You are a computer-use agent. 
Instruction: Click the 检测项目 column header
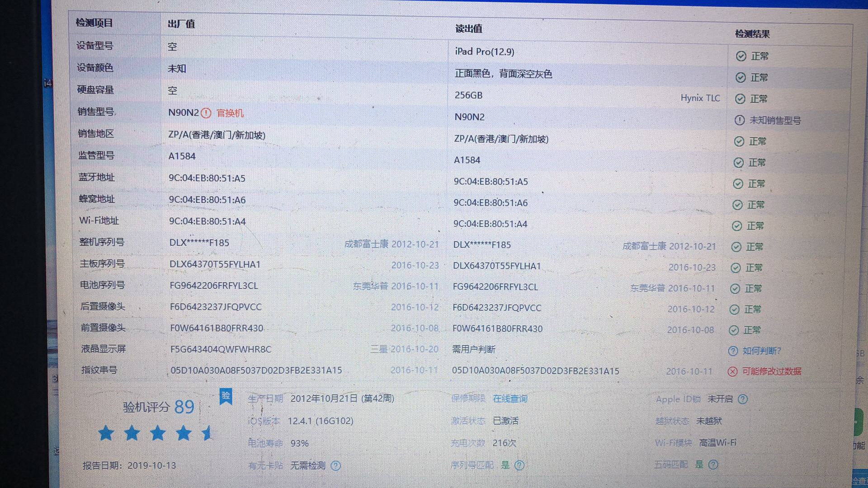pyautogui.click(x=94, y=23)
